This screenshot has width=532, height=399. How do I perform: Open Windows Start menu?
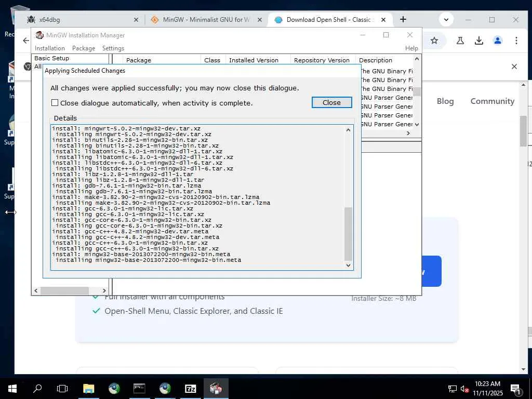point(12,389)
